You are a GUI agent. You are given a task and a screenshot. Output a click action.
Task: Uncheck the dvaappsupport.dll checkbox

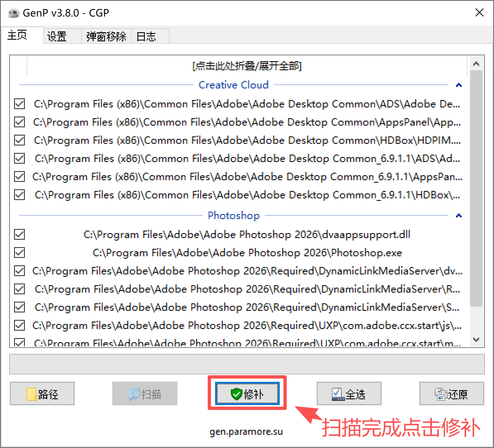19,234
